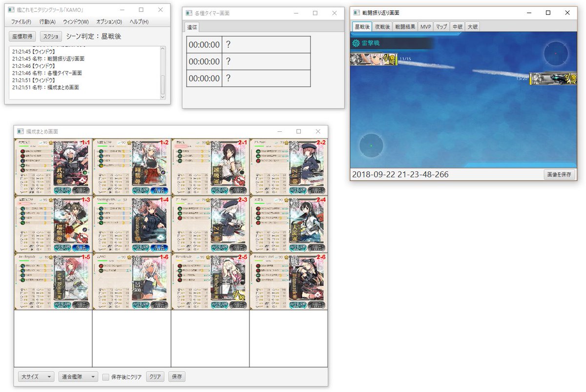Click the second 00:00:00 expedition timer cell

(204, 62)
